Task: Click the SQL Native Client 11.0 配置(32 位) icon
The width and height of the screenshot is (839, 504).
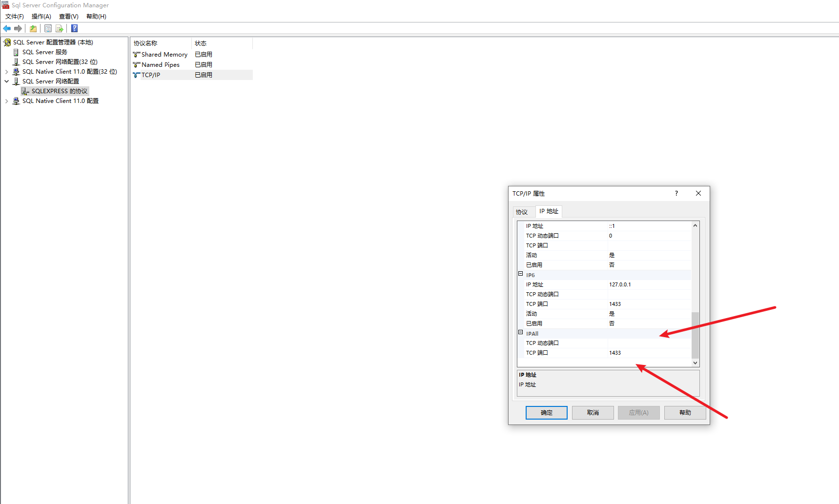Action: (x=16, y=72)
